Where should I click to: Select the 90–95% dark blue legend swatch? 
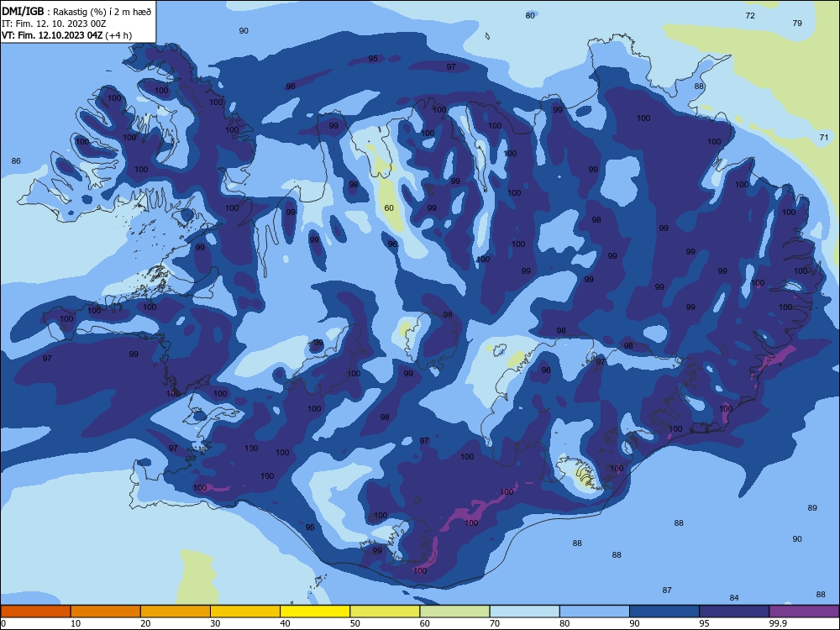(664, 612)
